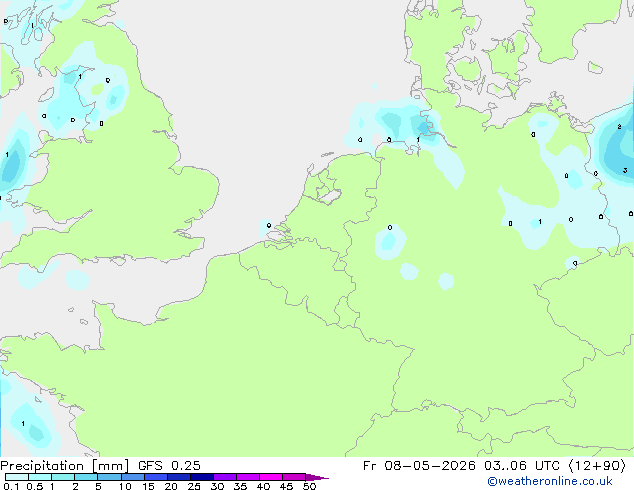Click the IJsselmeer lake outline in the Netherlands
Viewport: 634px width, 490px height.
click(328, 190)
